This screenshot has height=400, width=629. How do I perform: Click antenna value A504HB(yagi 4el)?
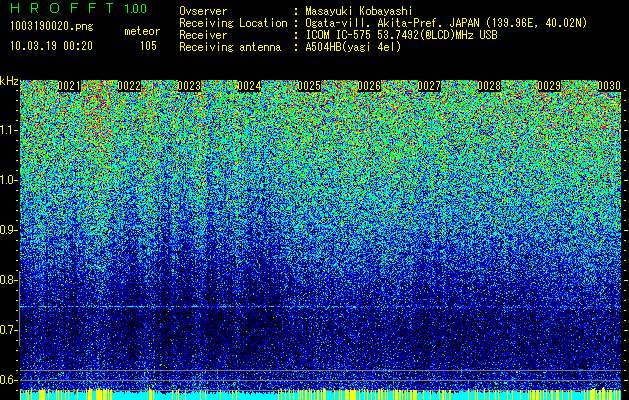[x=353, y=47]
